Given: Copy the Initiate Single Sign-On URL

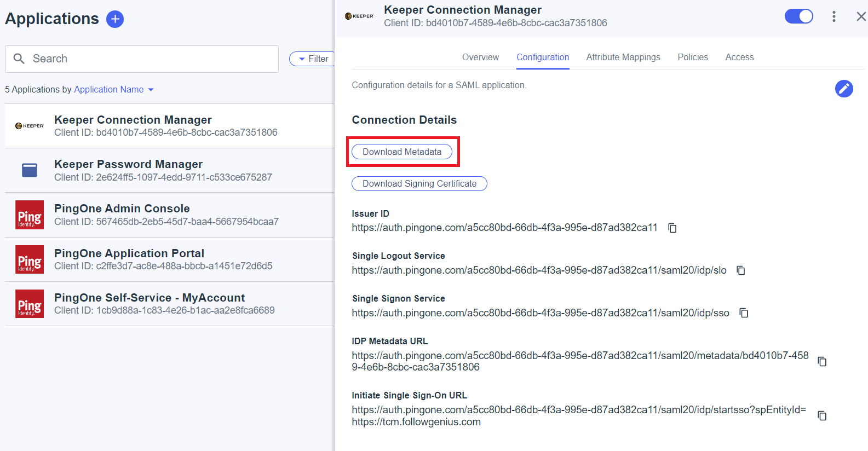Looking at the screenshot, I should (822, 416).
